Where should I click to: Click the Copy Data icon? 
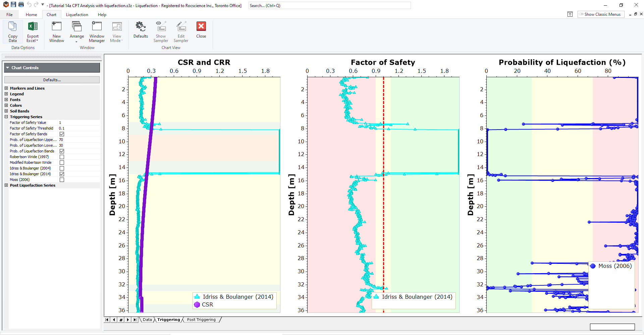12,32
